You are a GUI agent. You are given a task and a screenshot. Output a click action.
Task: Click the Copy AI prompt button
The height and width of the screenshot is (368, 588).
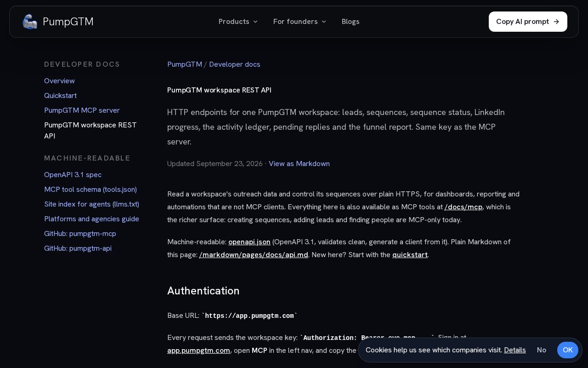point(528,22)
